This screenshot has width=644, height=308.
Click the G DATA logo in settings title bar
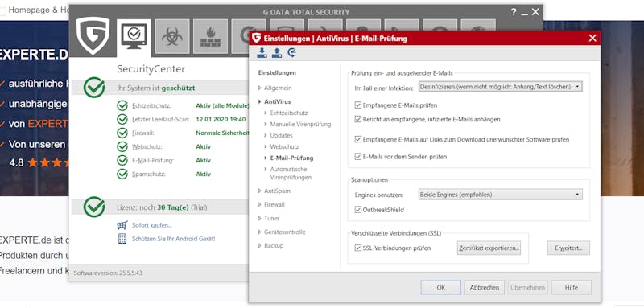256,38
